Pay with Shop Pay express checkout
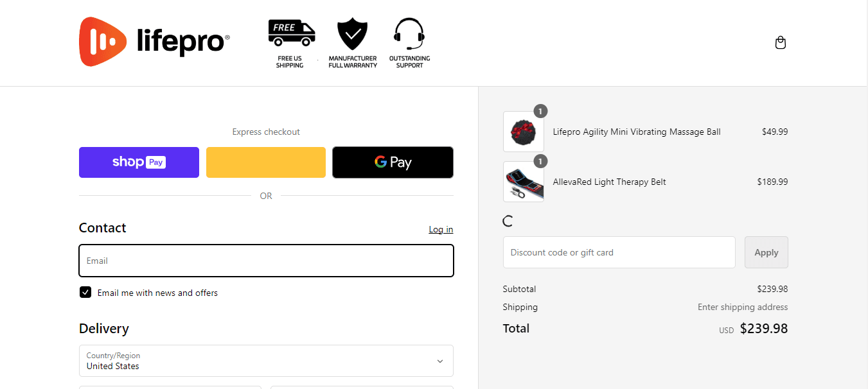The height and width of the screenshot is (389, 868). click(139, 162)
